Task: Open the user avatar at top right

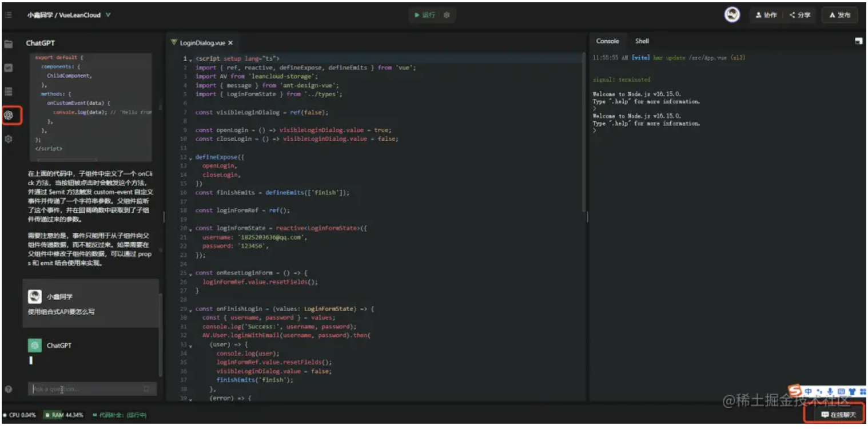Action: [732, 15]
